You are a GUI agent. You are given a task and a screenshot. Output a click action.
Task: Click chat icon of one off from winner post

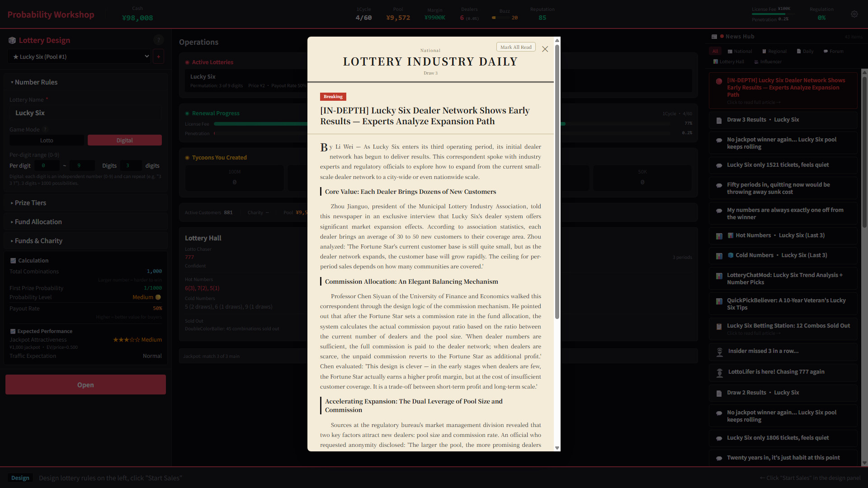point(719,211)
